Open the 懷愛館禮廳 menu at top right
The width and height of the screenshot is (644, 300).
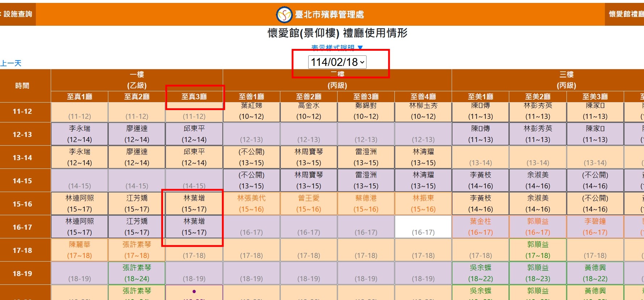point(626,14)
